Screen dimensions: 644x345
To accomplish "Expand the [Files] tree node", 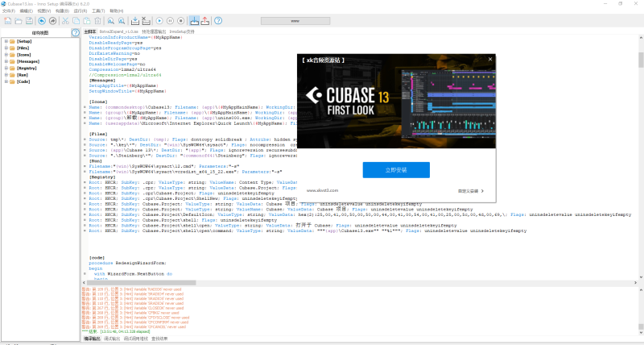I will (x=6, y=48).
